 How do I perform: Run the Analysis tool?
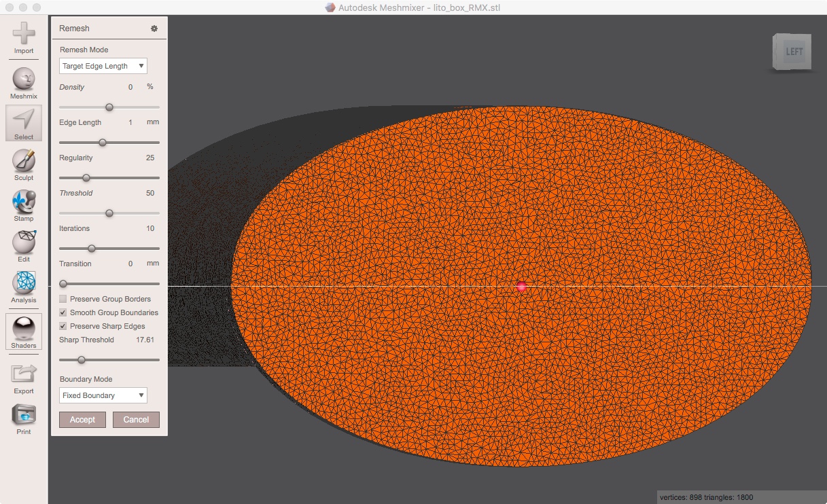[23, 285]
